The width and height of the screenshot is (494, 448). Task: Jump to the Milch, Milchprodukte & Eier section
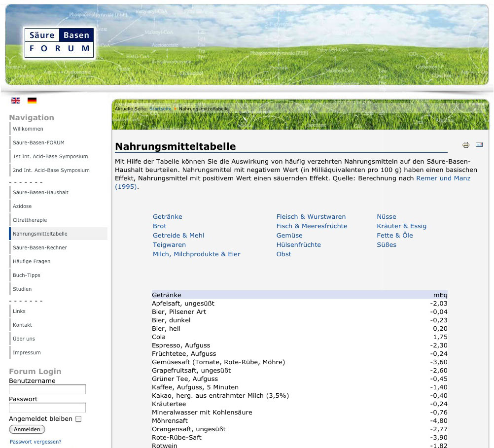pyautogui.click(x=196, y=254)
